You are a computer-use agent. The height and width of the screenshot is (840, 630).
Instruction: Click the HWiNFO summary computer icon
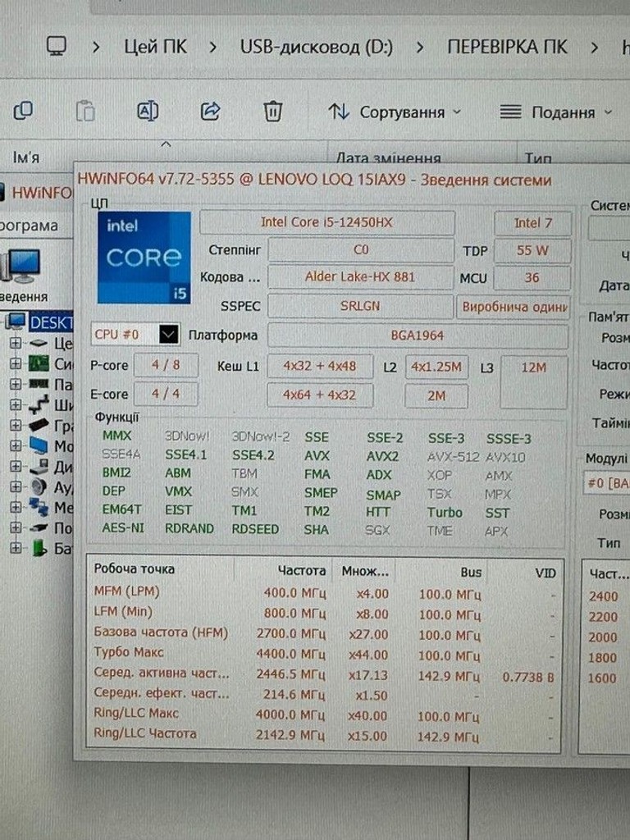(x=21, y=266)
